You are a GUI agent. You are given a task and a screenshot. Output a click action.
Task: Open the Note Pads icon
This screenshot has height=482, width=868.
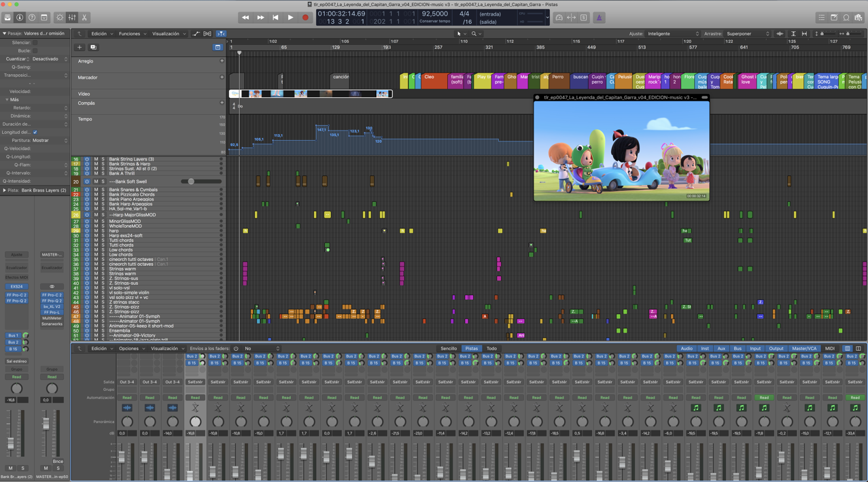coord(834,18)
